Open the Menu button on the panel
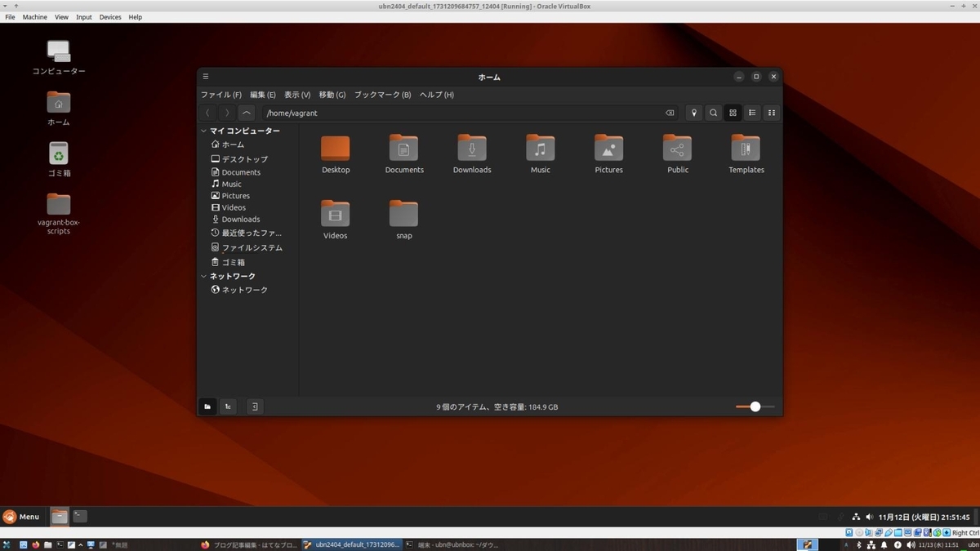This screenshot has width=980, height=551. (21, 516)
